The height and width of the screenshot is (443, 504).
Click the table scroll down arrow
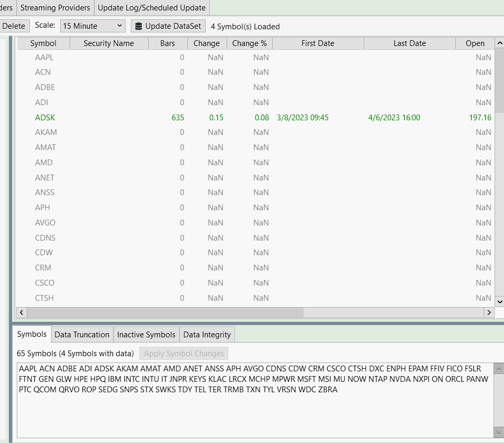point(499,301)
